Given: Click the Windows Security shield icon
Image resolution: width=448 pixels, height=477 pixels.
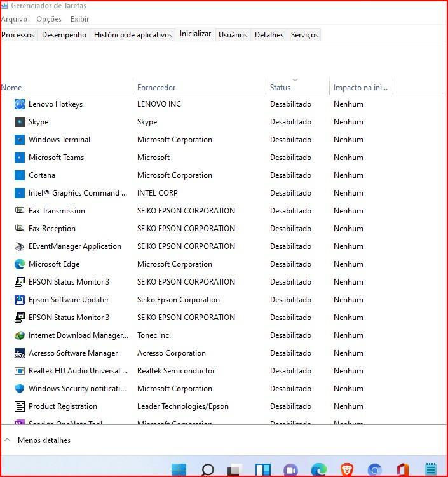Looking at the screenshot, I should coord(20,389).
